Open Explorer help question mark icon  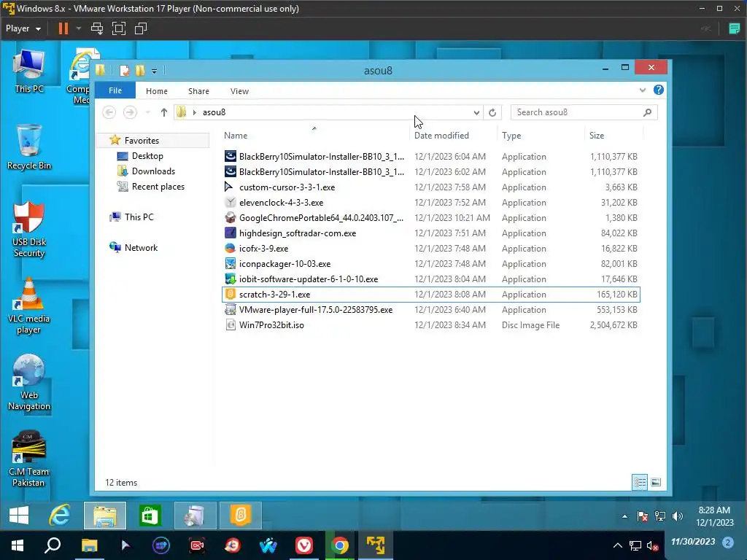click(x=659, y=90)
